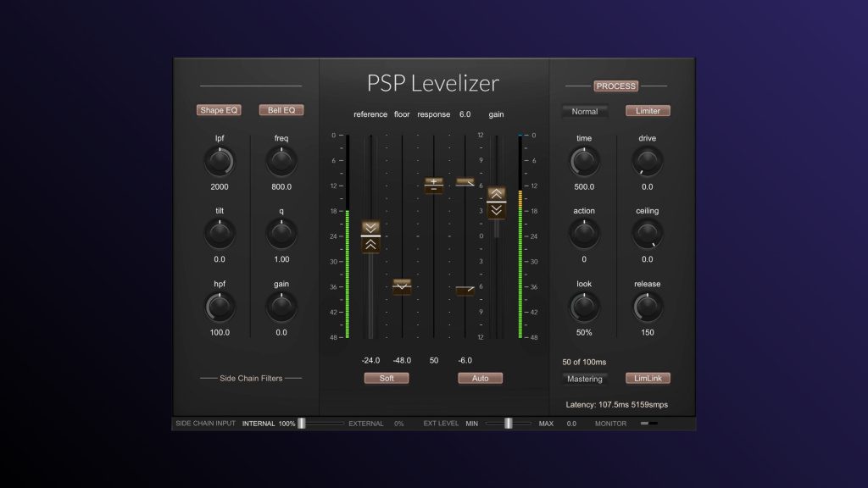Click the lower range -6.0 fader handle
Image resolution: width=868 pixels, height=488 pixels.
[x=465, y=290]
